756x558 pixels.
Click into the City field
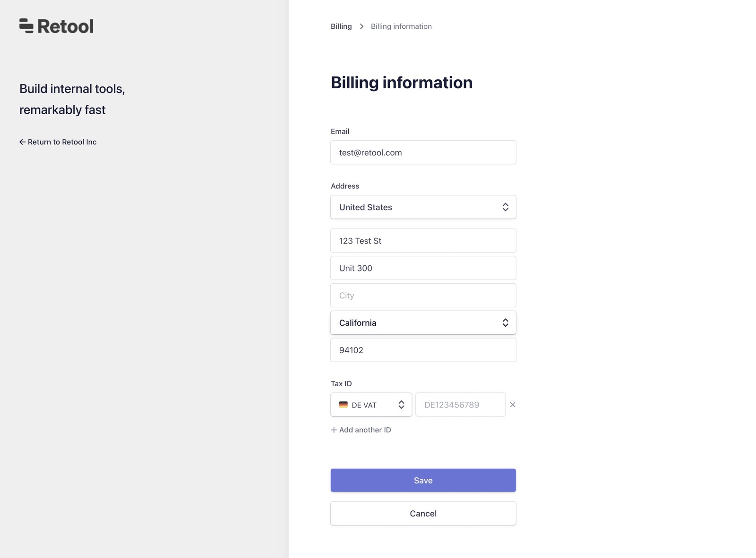coord(423,296)
